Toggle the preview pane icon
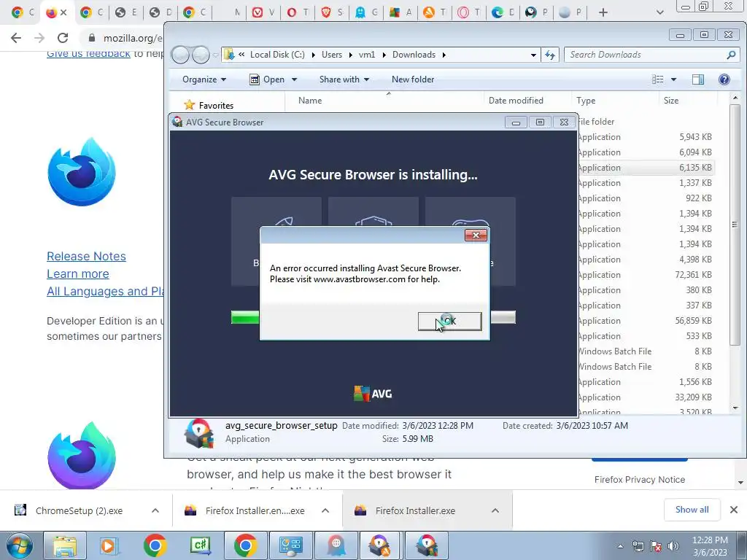747x560 pixels. tap(698, 79)
